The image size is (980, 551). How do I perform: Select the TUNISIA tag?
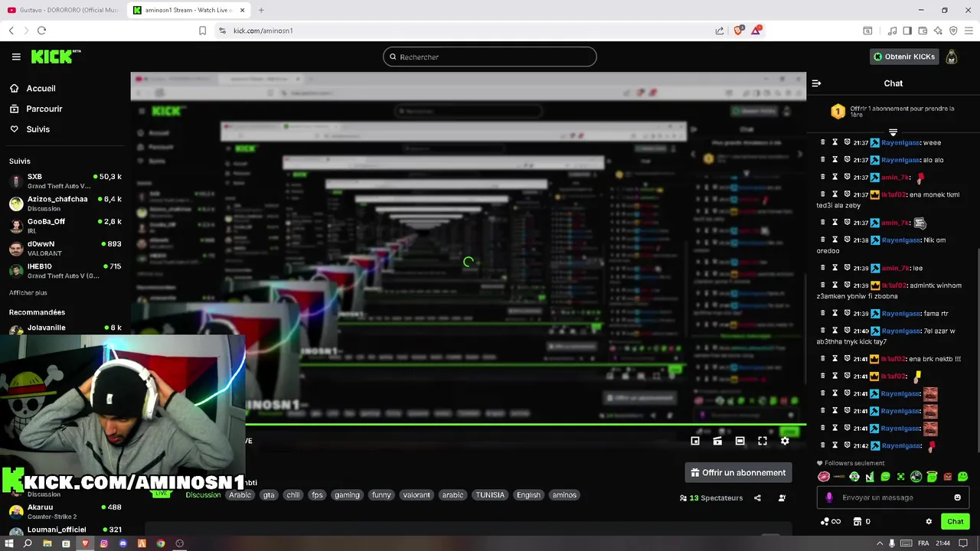[490, 495]
